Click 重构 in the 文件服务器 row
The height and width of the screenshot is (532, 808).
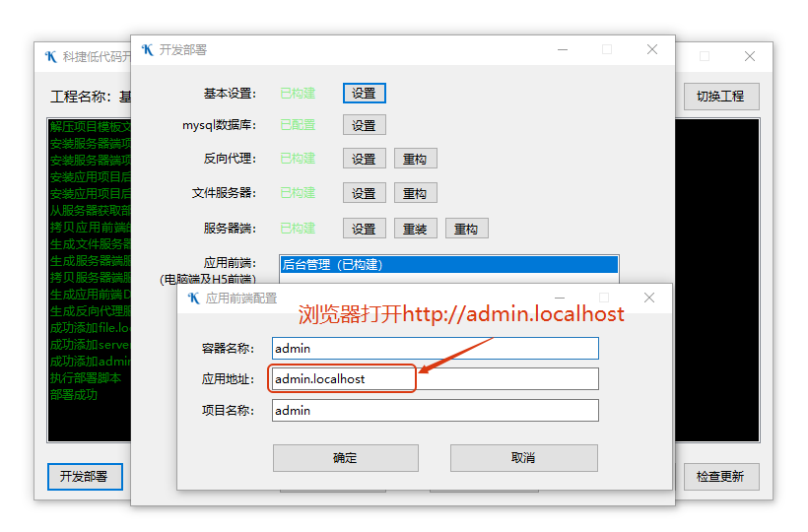coord(415,193)
